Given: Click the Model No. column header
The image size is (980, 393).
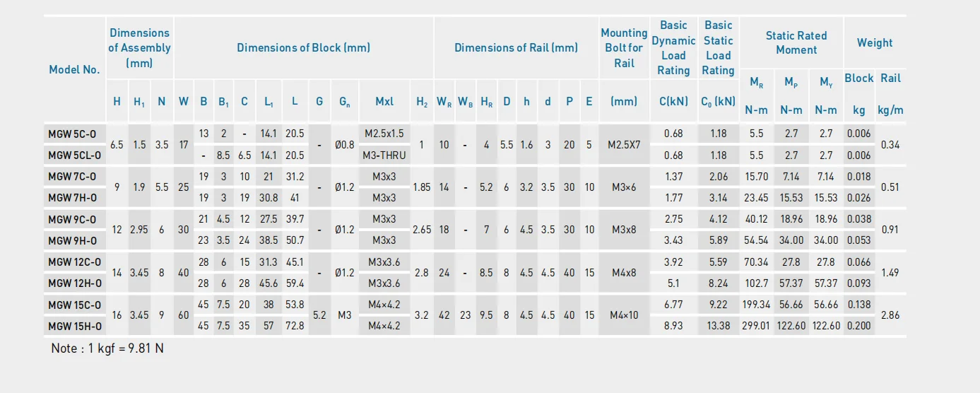Looking at the screenshot, I should coord(74,69).
